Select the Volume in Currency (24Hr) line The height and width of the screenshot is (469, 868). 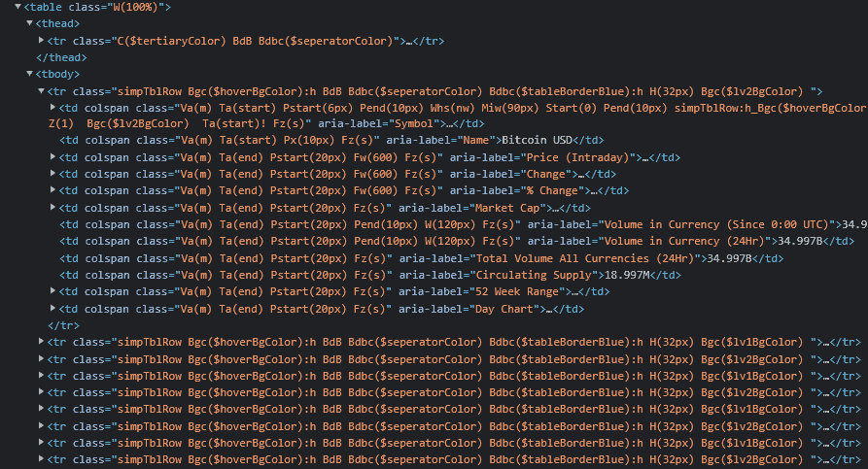pyautogui.click(x=457, y=241)
